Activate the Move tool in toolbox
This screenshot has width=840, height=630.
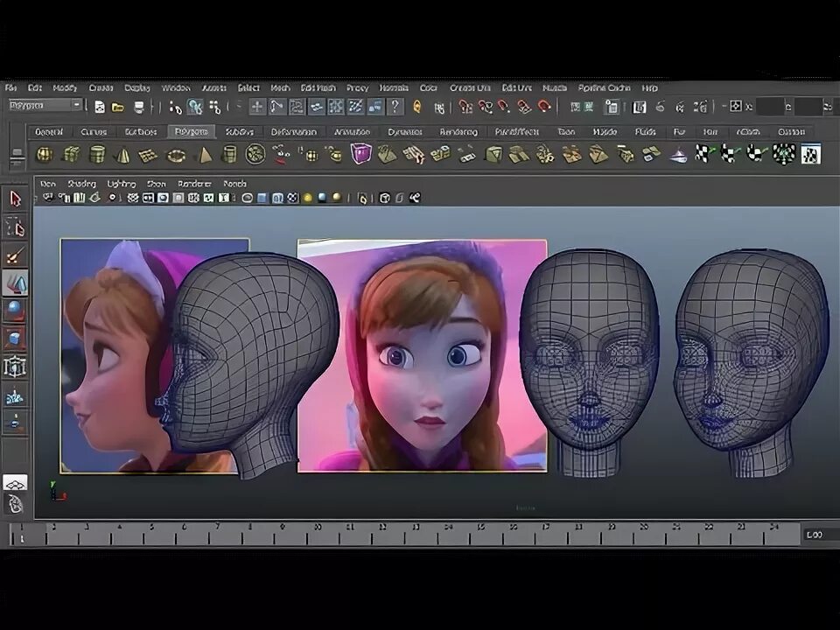[15, 283]
